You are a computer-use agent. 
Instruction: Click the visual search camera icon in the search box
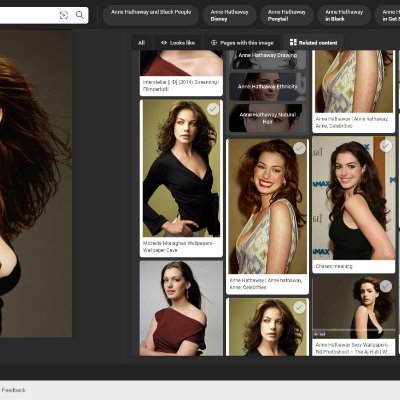[64, 15]
